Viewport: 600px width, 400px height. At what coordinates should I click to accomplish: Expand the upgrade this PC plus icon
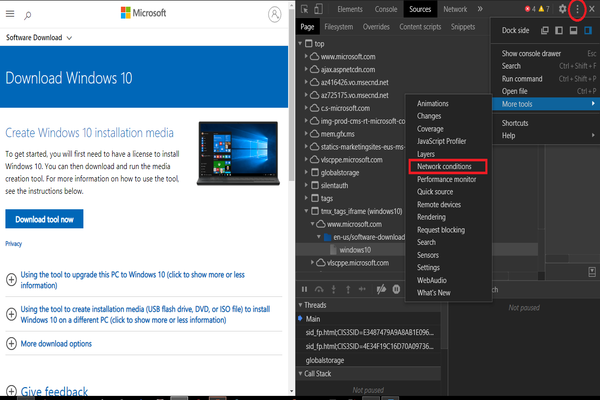(x=11, y=280)
